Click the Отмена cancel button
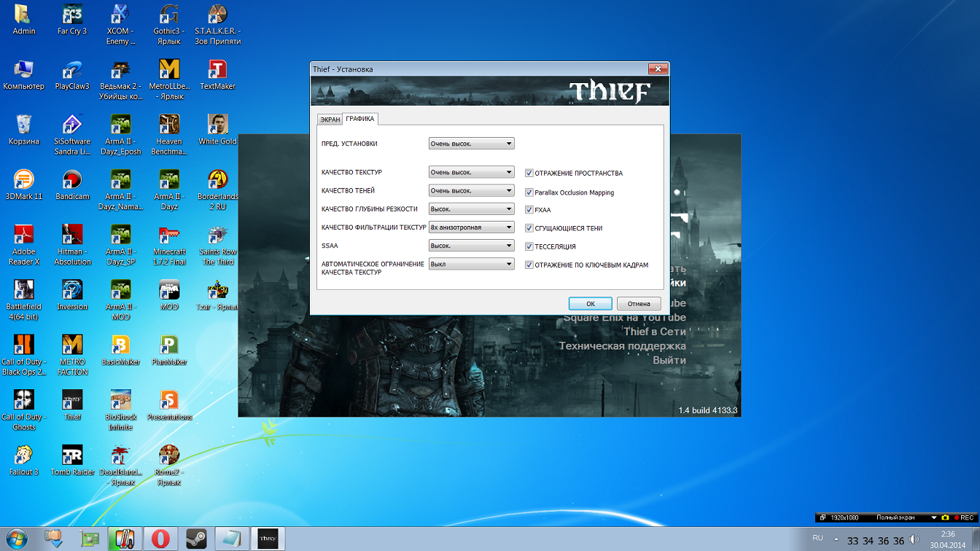Image resolution: width=980 pixels, height=551 pixels. [639, 304]
